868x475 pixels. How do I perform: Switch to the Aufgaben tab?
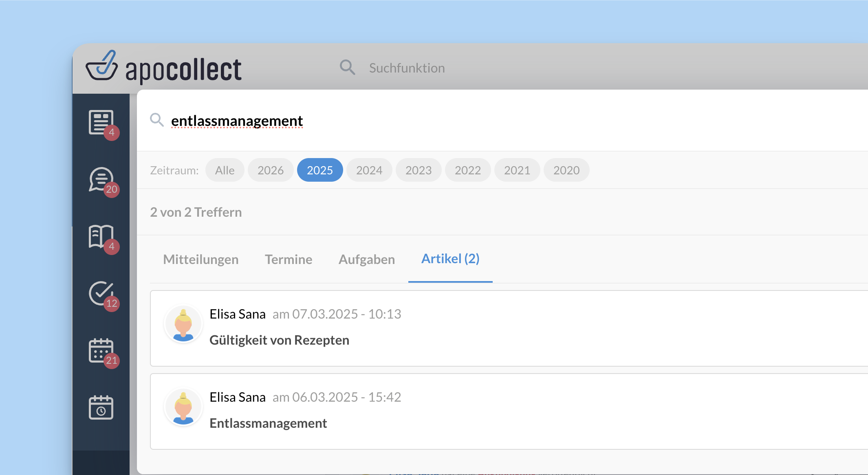367,259
